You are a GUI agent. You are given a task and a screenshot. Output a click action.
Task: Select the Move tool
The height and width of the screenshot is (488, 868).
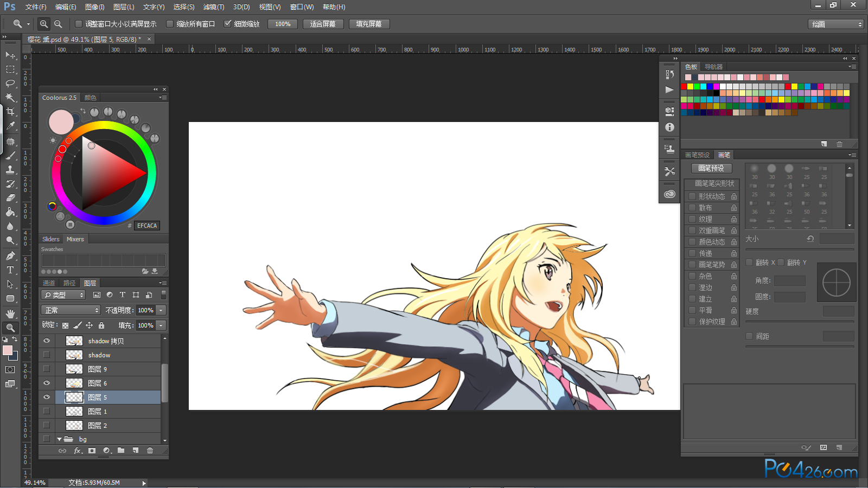coord(10,55)
